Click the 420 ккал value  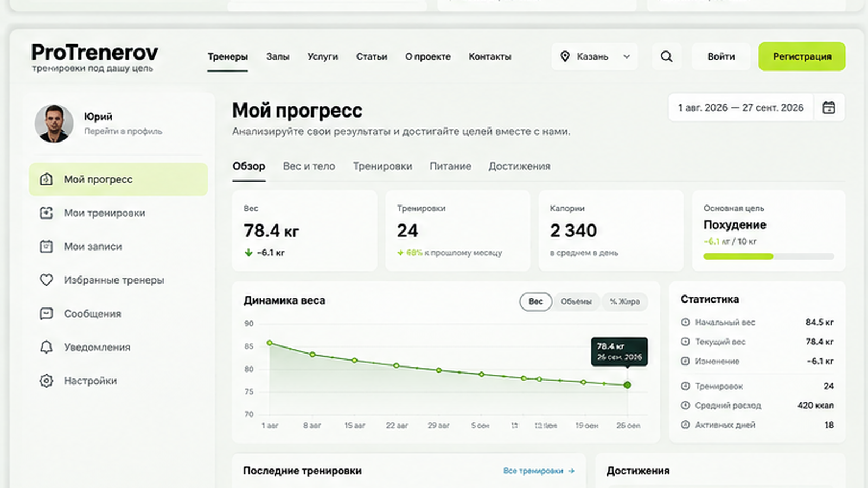tap(815, 406)
